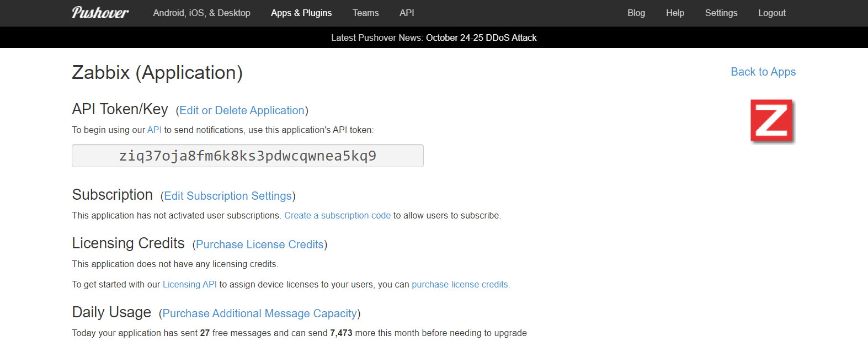Open the Licensing API documentation link
The width and height of the screenshot is (868, 357).
[189, 284]
